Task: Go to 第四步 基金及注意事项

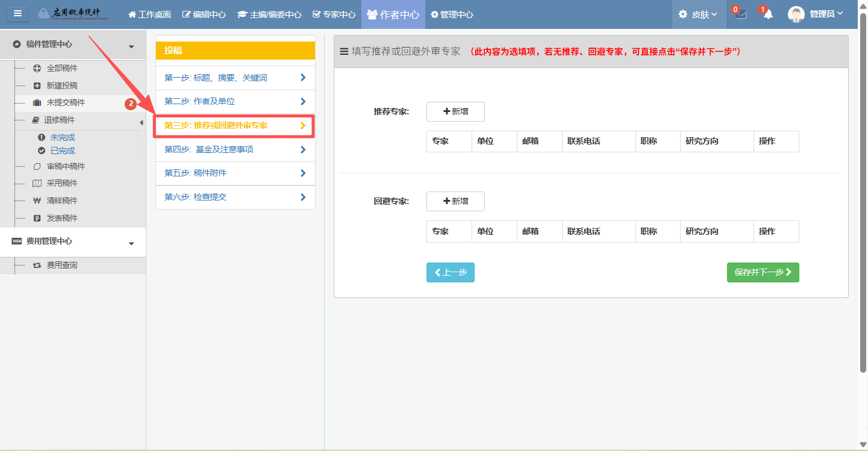Action: [235, 149]
